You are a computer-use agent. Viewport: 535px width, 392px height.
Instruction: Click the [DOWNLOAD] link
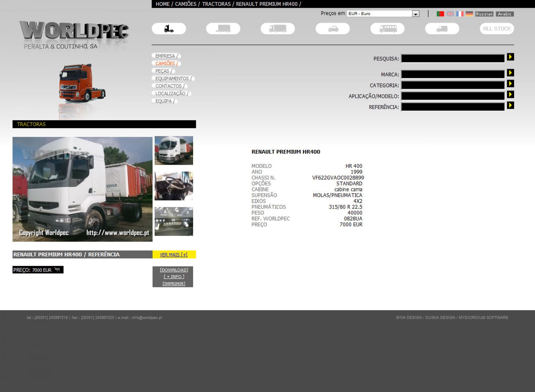click(174, 270)
